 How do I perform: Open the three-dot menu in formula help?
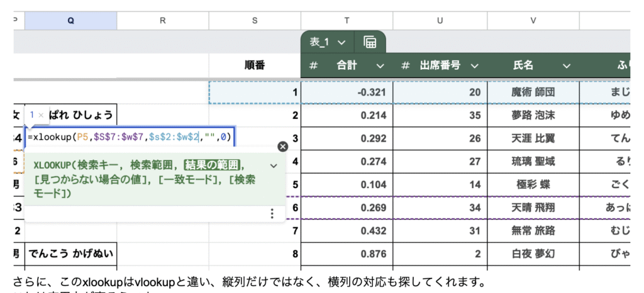(x=272, y=214)
